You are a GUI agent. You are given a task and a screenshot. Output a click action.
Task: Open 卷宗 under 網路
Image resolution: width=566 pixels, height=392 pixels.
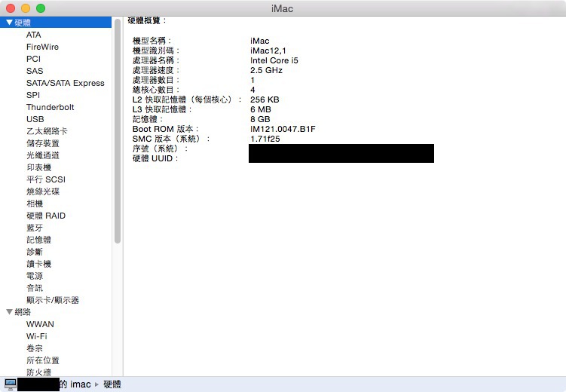click(x=35, y=348)
